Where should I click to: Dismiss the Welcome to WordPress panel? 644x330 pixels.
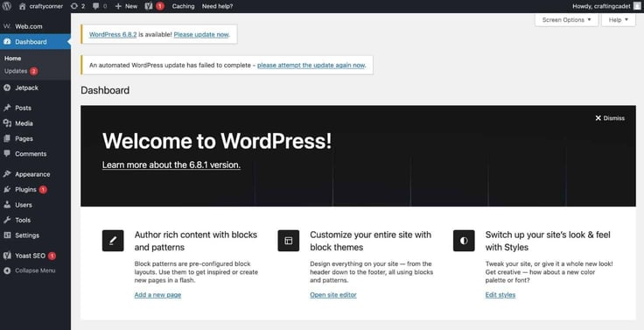point(610,118)
